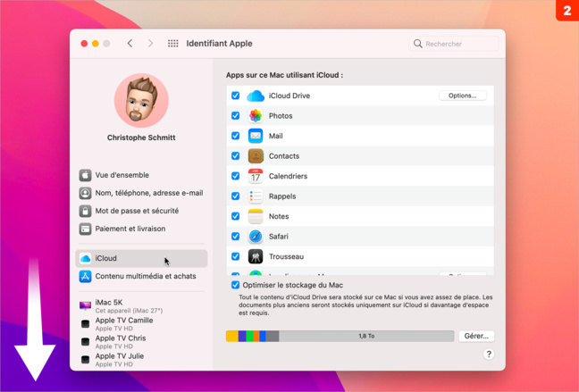Toggle the Trousseau checkbox
This screenshot has height=392, width=579.
click(x=236, y=256)
